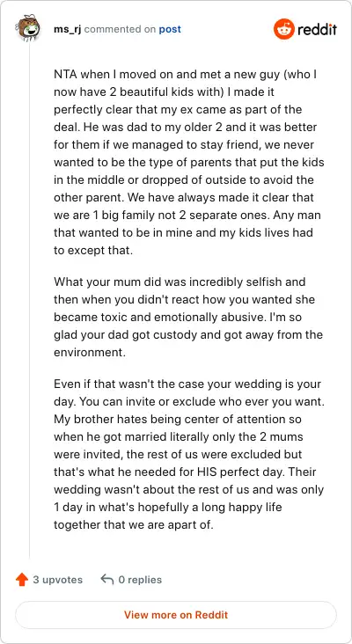Screen dimensions: 352x644
Task: Open the ms_rj user avatar
Action: pyautogui.click(x=27, y=27)
